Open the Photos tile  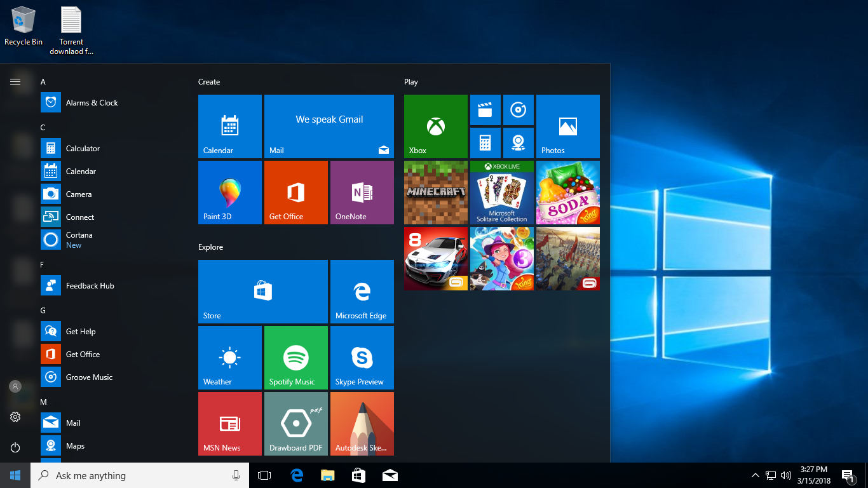[x=568, y=126]
